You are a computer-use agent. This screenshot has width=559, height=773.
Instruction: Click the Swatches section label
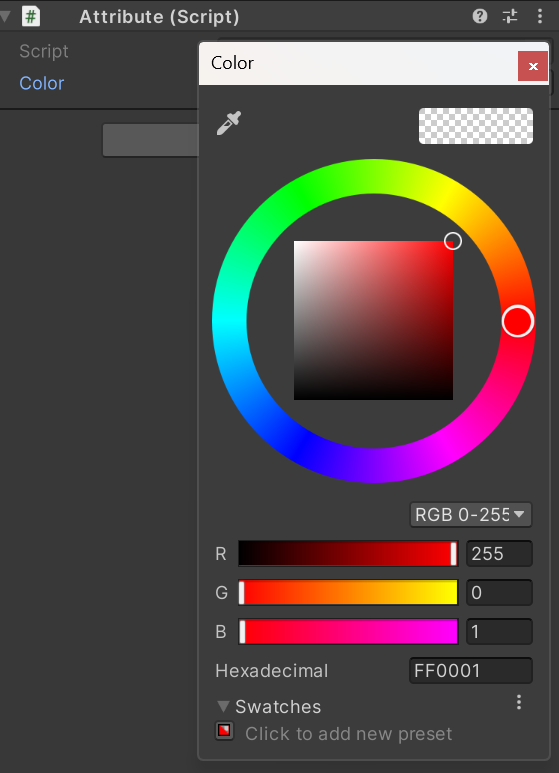(x=278, y=706)
